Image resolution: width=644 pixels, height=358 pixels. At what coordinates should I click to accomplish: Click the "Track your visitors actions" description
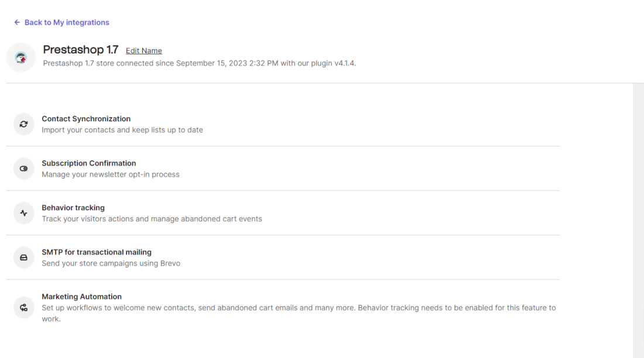coord(152,219)
